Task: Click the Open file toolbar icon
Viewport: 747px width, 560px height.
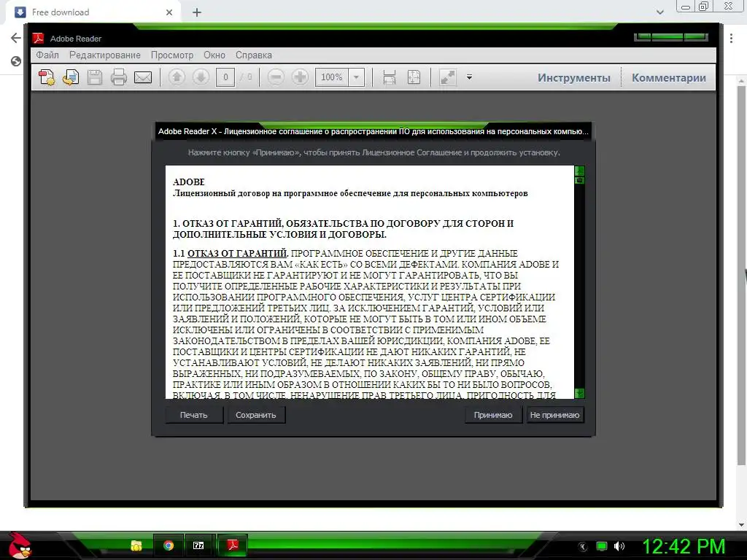Action: (x=71, y=77)
